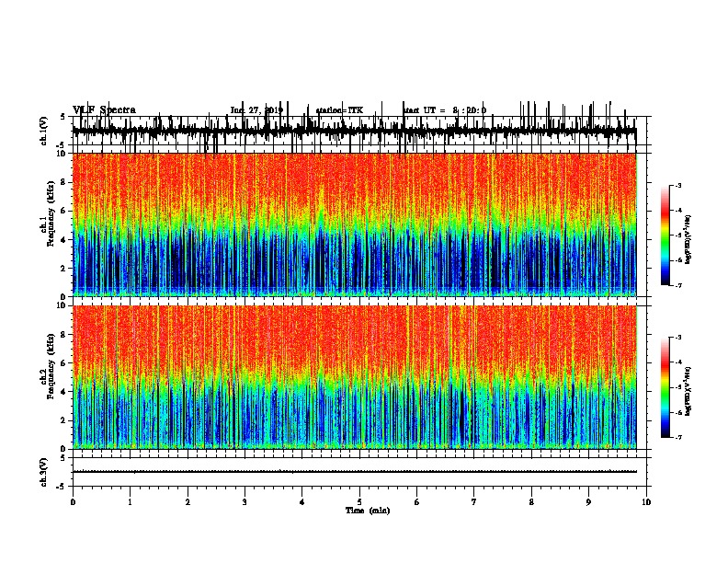Click the "3" tick on the time axis

245,502
